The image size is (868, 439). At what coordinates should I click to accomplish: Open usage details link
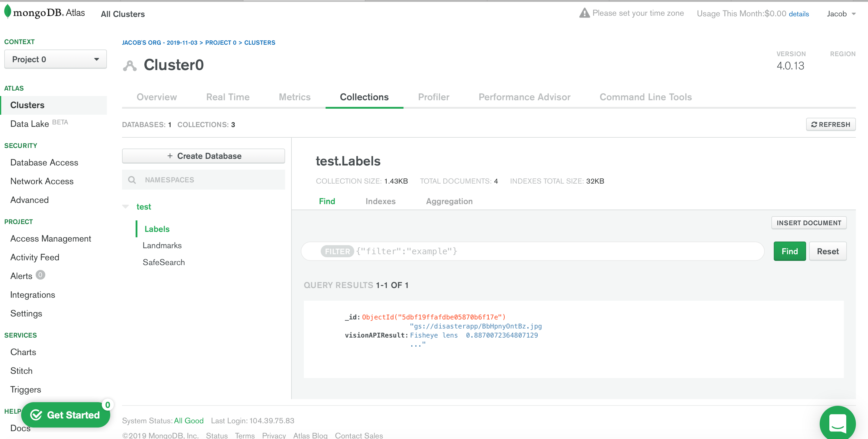(x=799, y=14)
